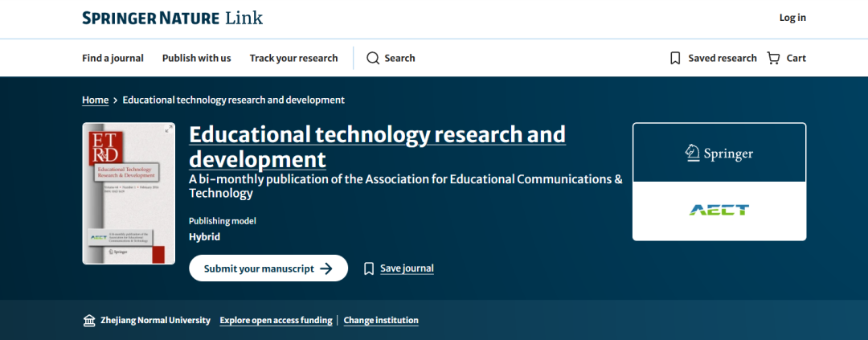Click the Search magnifier icon
This screenshot has width=868, height=340.
coord(373,58)
